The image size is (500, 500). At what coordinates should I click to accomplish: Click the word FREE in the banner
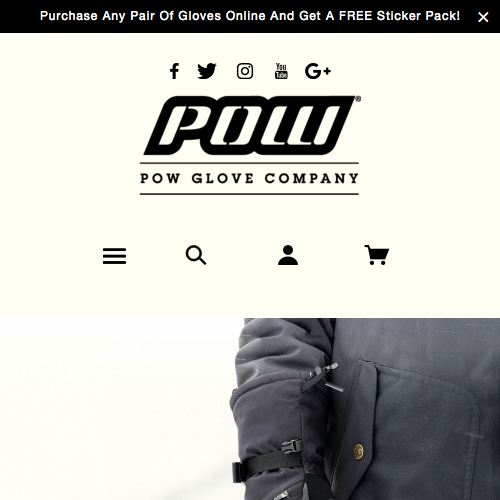[355, 16]
